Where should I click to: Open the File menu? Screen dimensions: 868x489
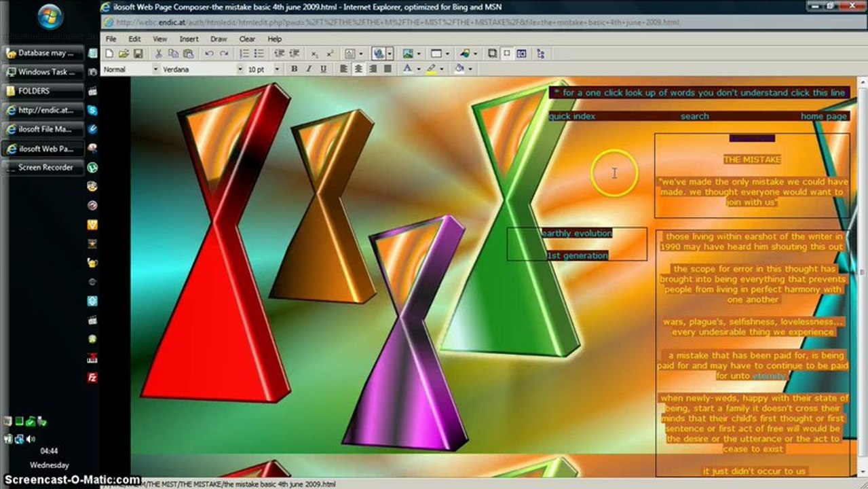[x=111, y=39]
